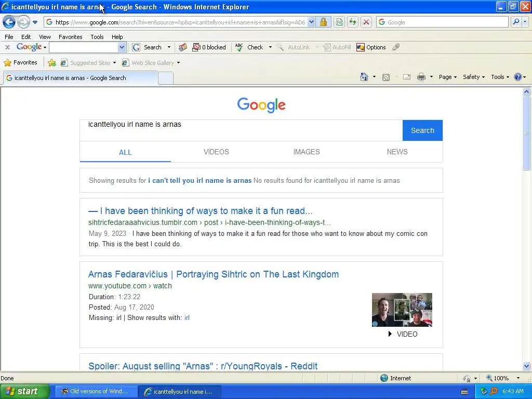Click the highlighter pen icon
Screen dimensions: 532x399
click(x=395, y=47)
